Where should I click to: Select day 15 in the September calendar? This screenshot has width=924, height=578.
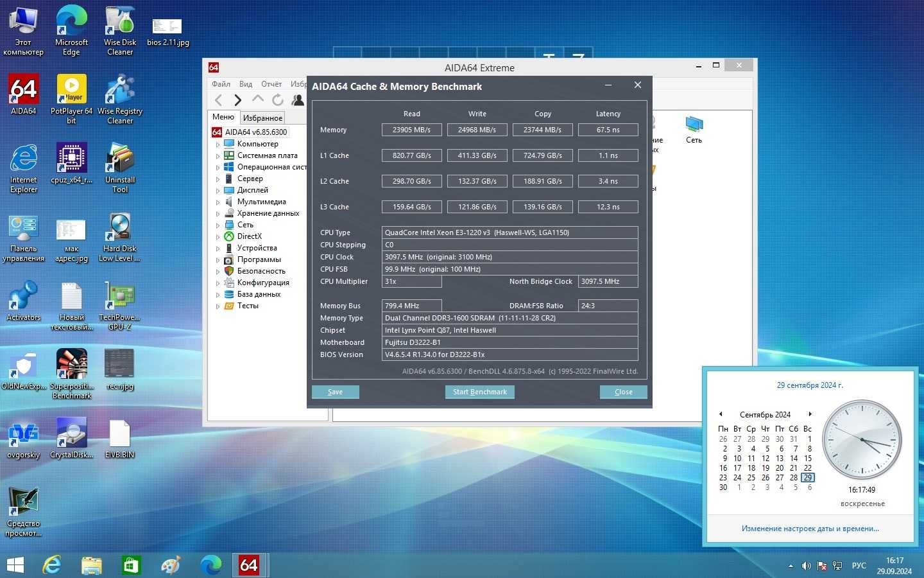(808, 459)
